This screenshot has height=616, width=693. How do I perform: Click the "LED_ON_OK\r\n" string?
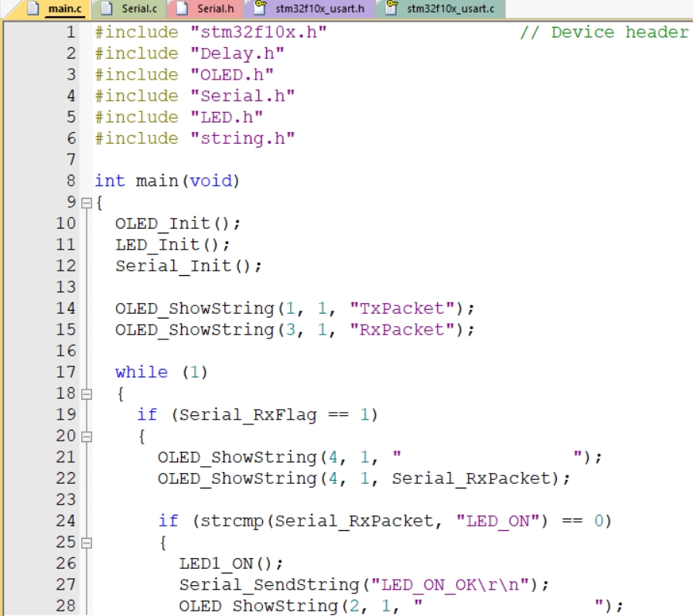click(x=450, y=584)
